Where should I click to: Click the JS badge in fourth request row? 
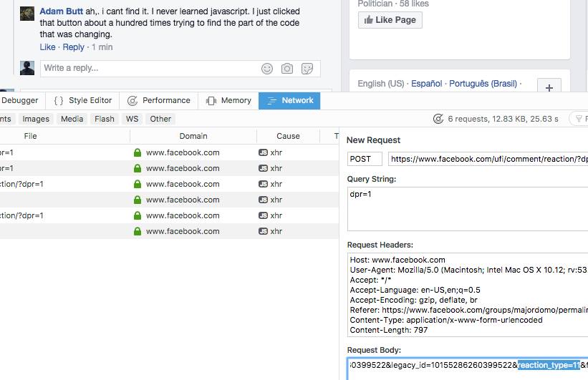tap(264, 200)
